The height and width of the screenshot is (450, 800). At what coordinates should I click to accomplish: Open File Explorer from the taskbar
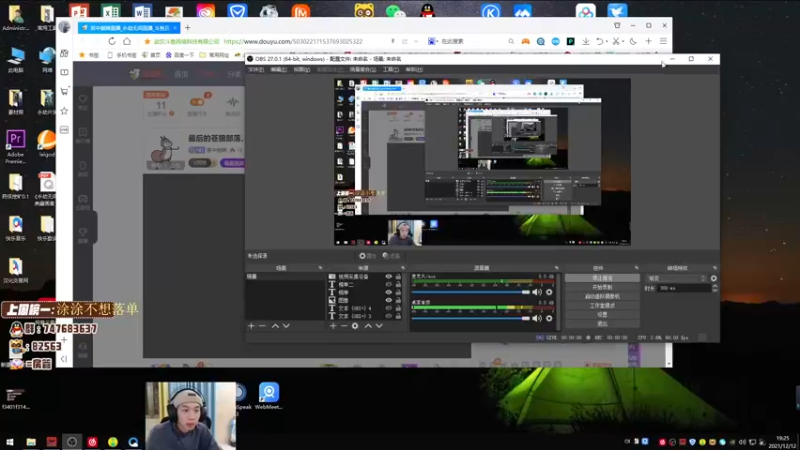[31, 442]
